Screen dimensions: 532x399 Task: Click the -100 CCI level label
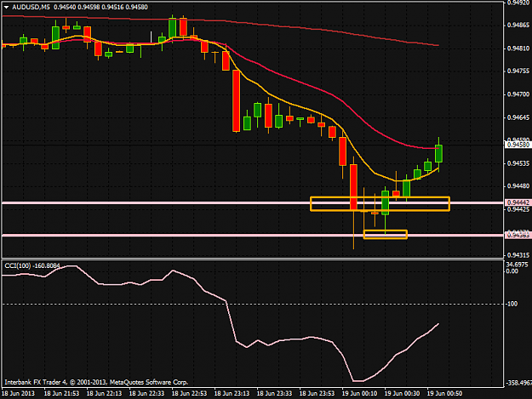[512, 304]
